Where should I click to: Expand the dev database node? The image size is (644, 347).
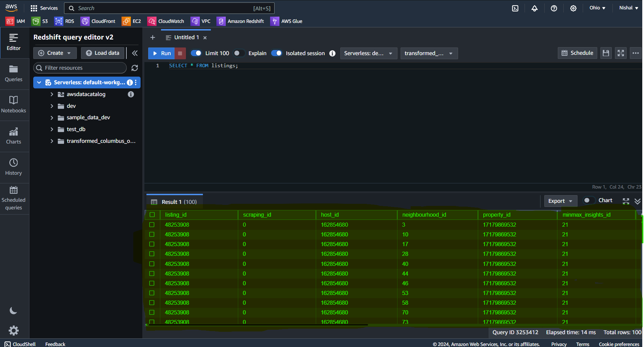[x=52, y=106]
